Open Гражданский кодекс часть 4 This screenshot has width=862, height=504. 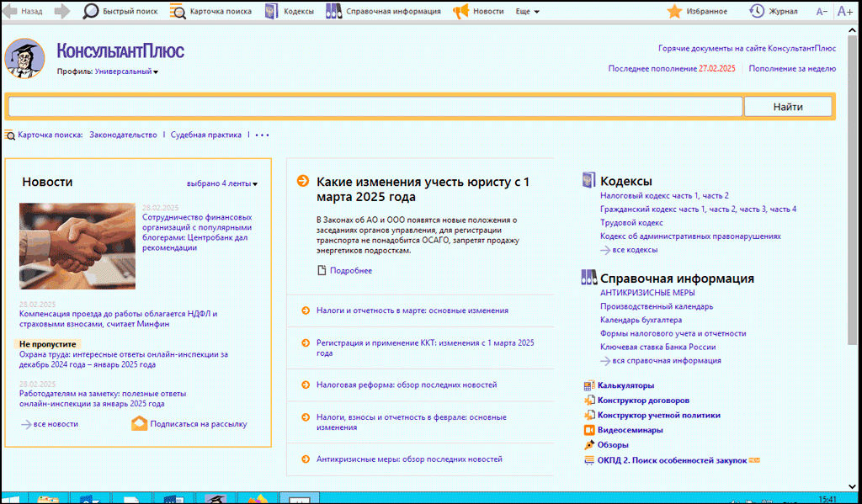click(783, 210)
